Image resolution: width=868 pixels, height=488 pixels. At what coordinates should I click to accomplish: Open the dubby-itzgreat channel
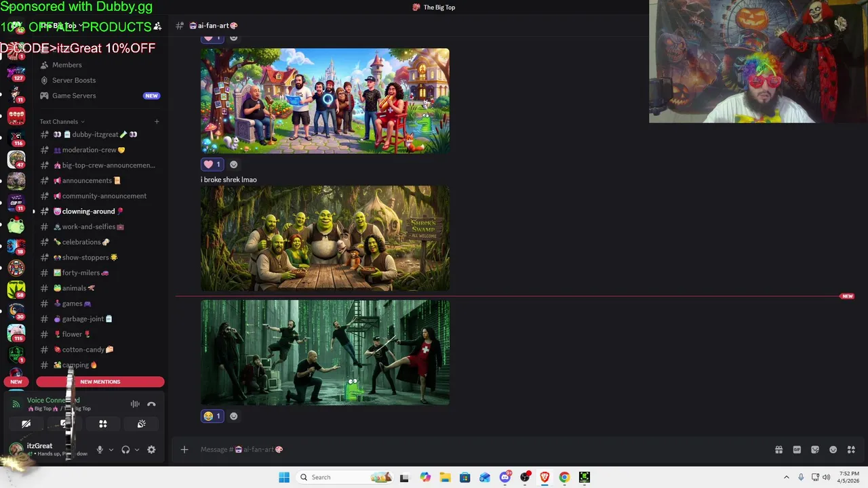(x=100, y=134)
